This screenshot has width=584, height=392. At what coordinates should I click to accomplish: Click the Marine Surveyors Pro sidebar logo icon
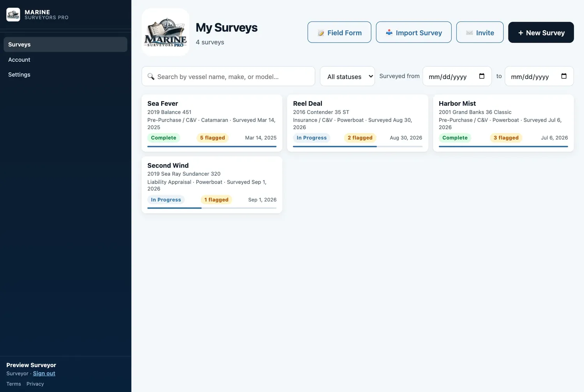click(13, 15)
